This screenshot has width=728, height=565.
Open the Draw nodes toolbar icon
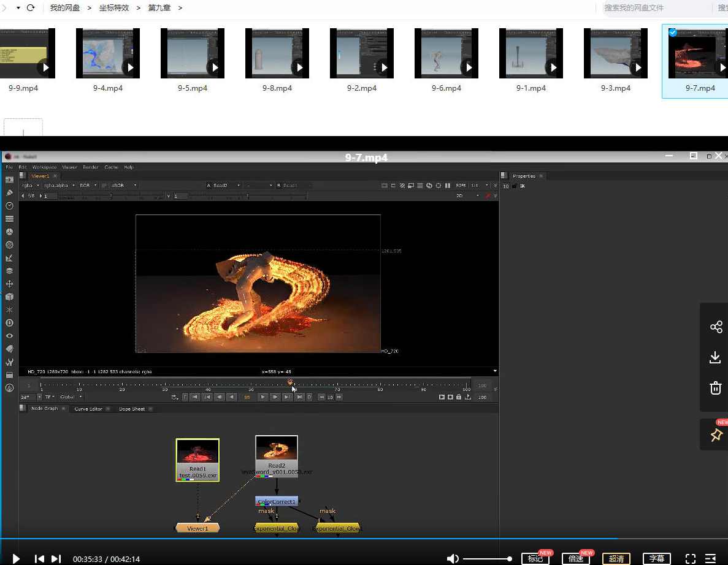click(x=9, y=192)
